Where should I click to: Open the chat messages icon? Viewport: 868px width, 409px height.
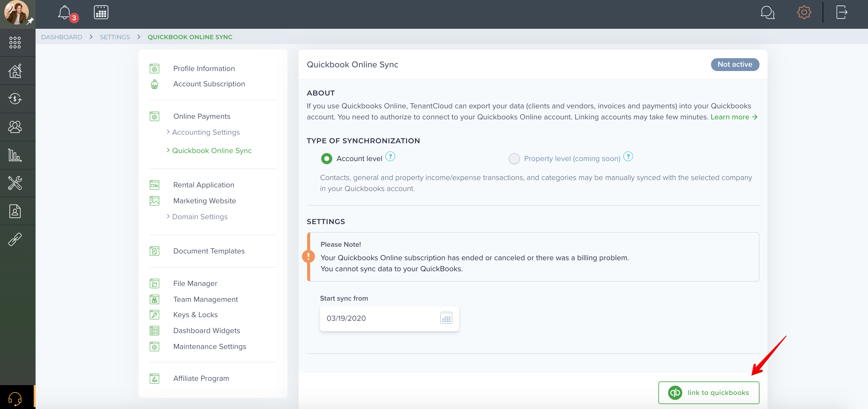(x=767, y=13)
